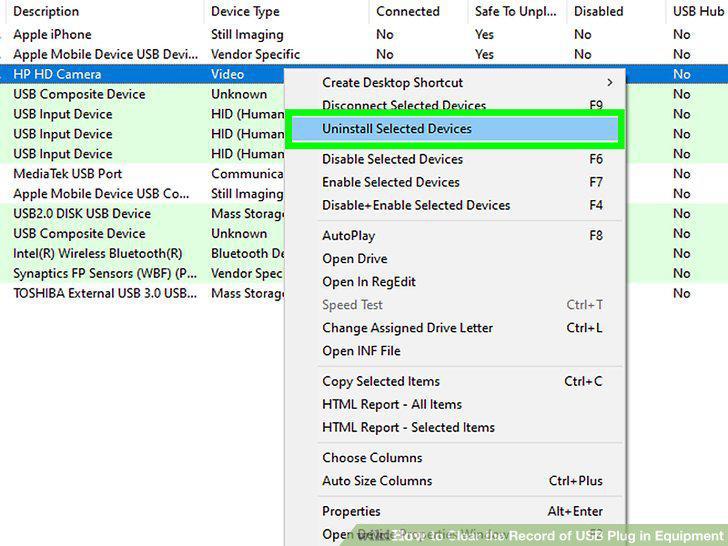Choose Auto Size Columns
728x546 pixels.
click(x=455, y=481)
